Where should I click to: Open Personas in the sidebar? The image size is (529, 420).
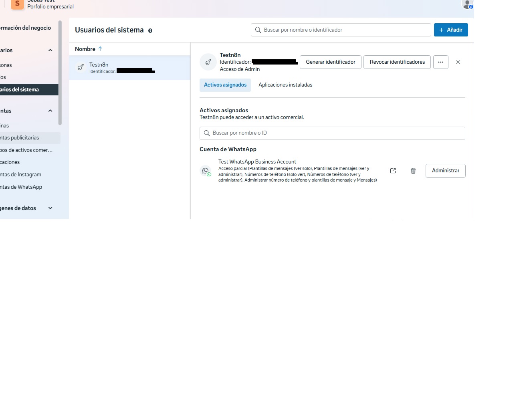click(6, 65)
